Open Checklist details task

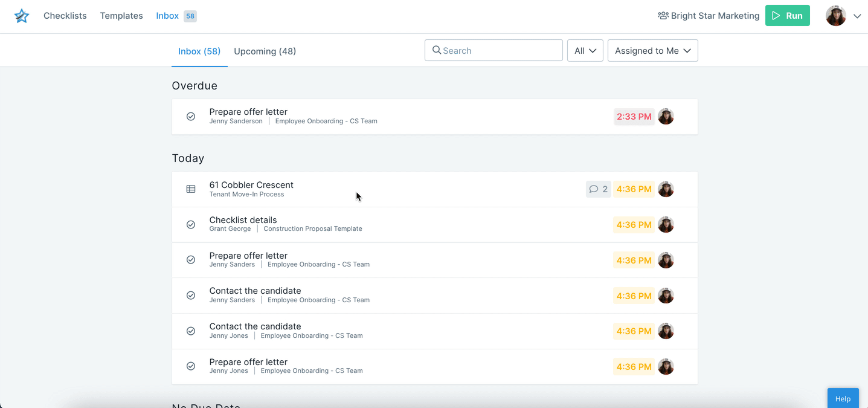tap(435, 225)
